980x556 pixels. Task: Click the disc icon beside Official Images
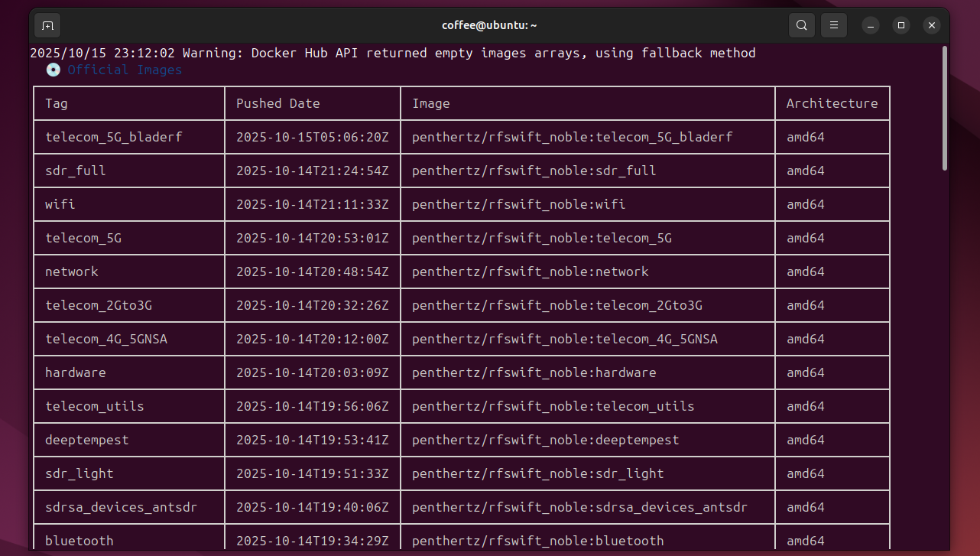pos(53,70)
